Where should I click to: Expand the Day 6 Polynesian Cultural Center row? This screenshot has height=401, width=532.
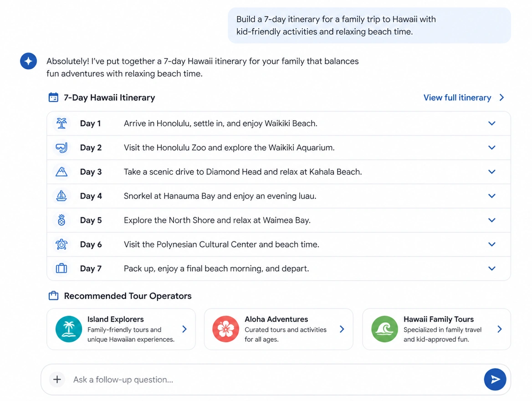point(491,244)
